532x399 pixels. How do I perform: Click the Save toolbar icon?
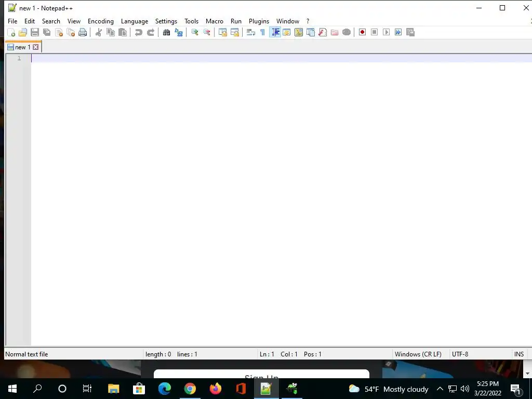point(35,32)
